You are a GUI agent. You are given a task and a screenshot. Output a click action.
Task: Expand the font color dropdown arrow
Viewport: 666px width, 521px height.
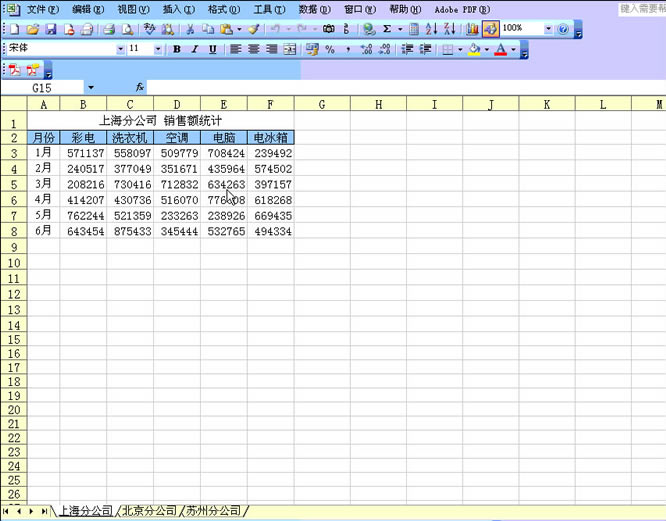point(513,50)
